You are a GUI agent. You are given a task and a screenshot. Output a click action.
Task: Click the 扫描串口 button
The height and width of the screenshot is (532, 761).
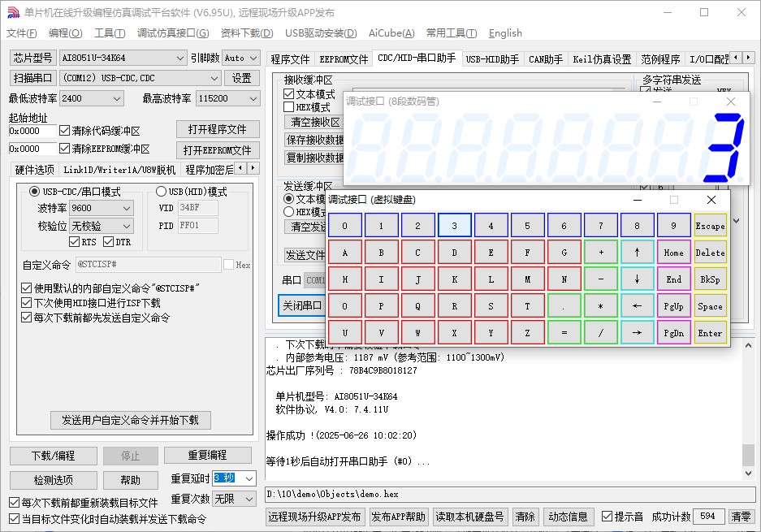(32, 78)
